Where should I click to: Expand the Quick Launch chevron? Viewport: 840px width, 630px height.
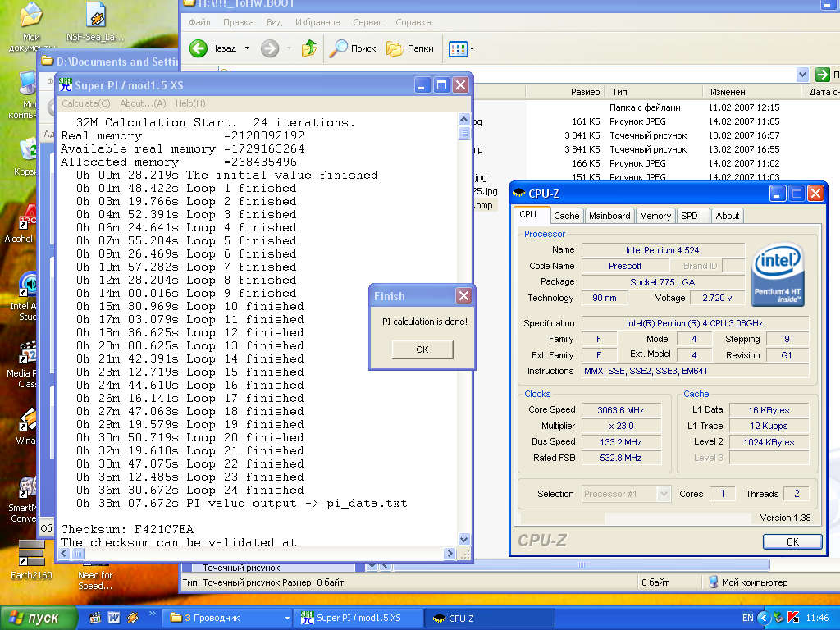pos(152,614)
